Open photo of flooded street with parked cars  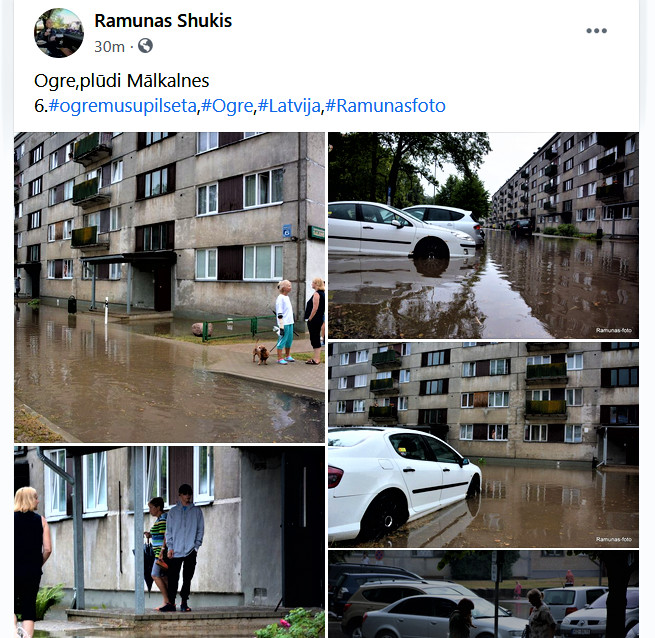point(483,235)
